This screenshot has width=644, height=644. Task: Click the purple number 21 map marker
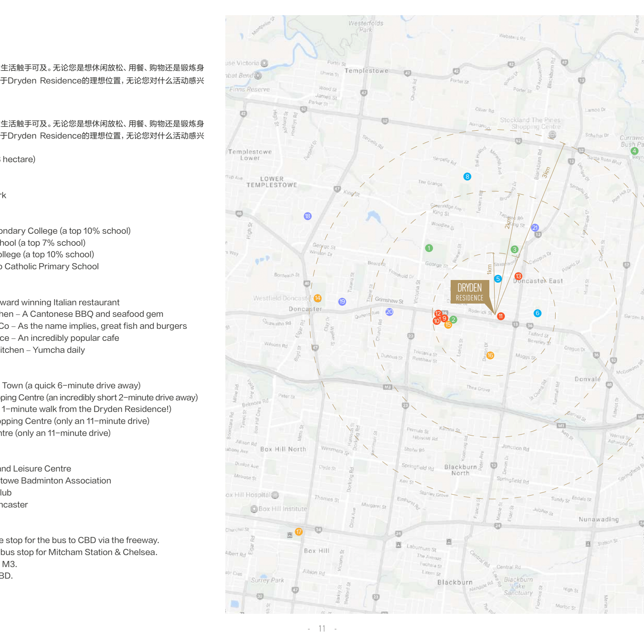pos(535,228)
